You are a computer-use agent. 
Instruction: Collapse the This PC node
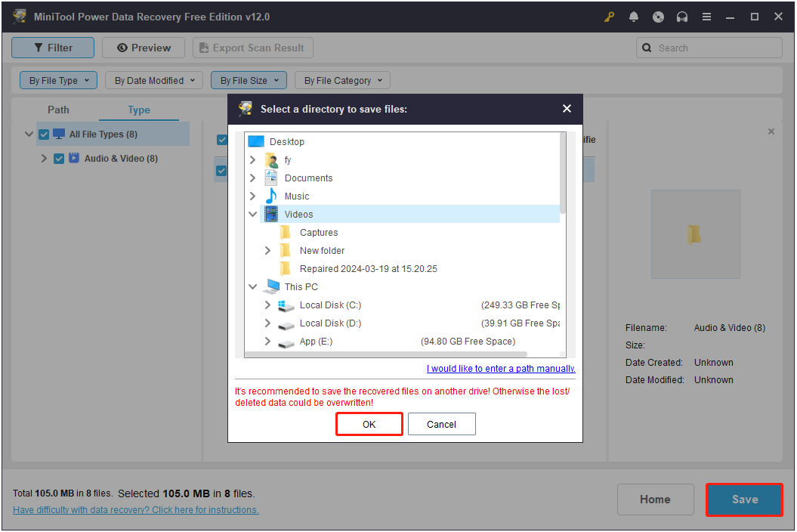252,287
